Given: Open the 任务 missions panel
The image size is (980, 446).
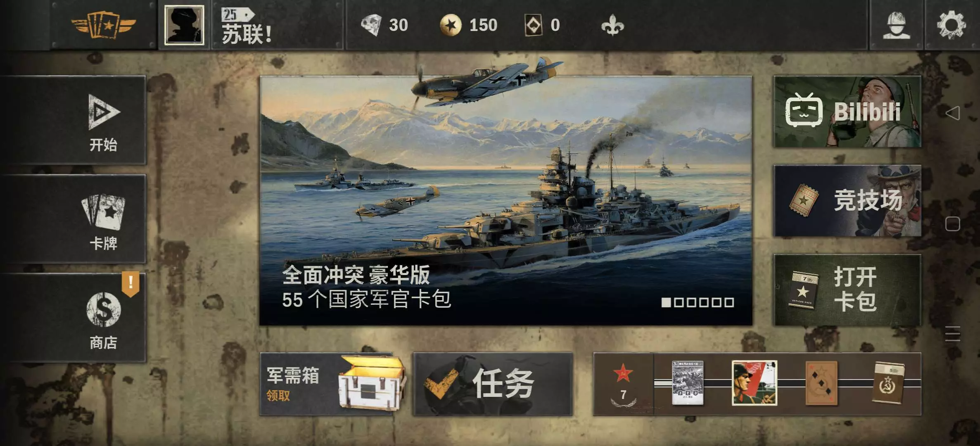Looking at the screenshot, I should [x=493, y=384].
